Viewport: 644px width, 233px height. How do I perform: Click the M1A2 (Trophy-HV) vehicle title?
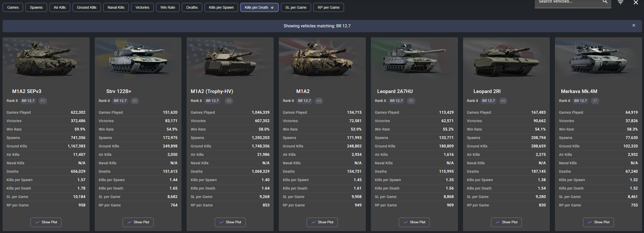coord(212,91)
